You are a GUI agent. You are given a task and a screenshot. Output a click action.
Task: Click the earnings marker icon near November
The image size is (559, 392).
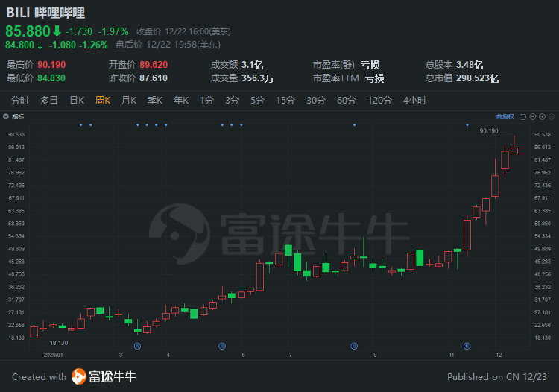tap(467, 345)
